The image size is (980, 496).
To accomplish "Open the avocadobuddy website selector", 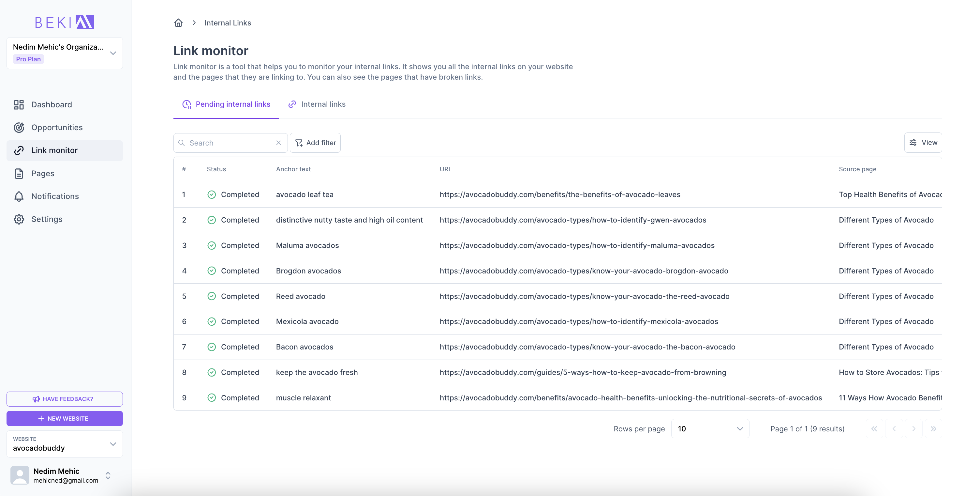I will (64, 444).
